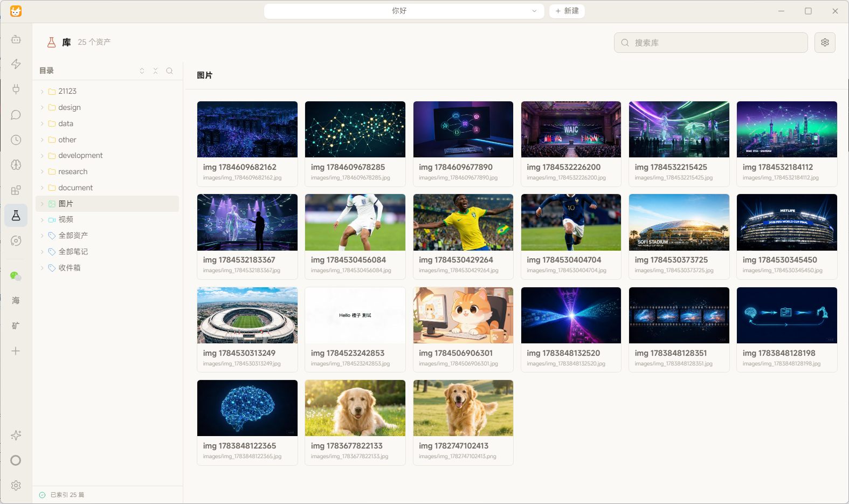Click the plus icon in sidebar
849x504 pixels.
point(16,351)
